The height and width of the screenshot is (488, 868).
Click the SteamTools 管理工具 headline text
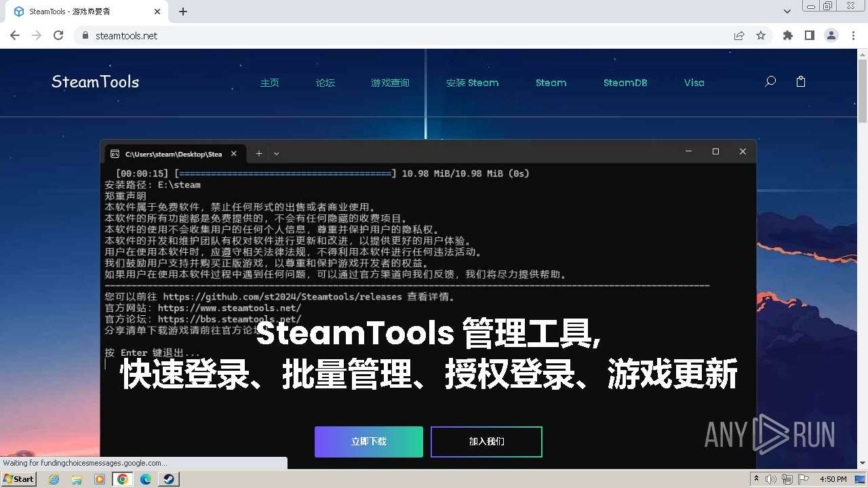(x=429, y=333)
